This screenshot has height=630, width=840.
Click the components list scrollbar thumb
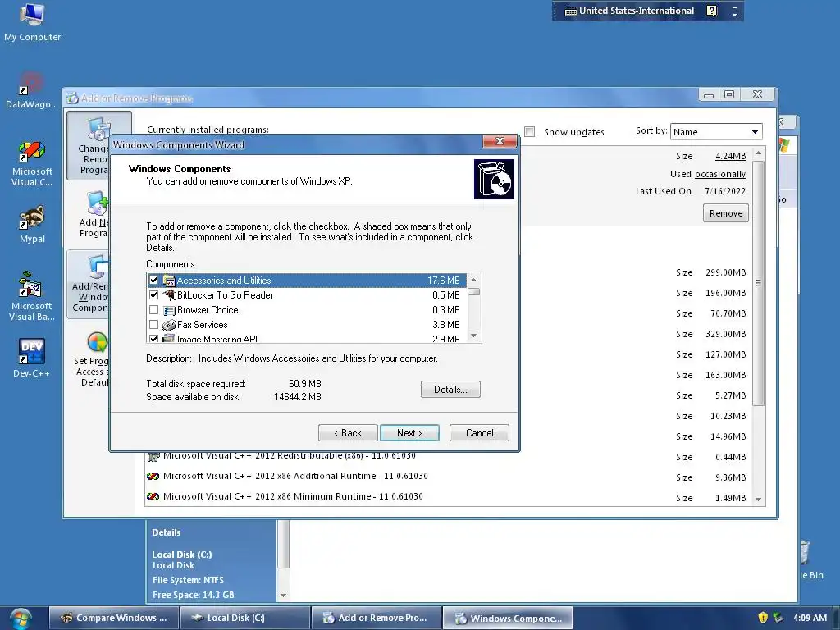(473, 292)
